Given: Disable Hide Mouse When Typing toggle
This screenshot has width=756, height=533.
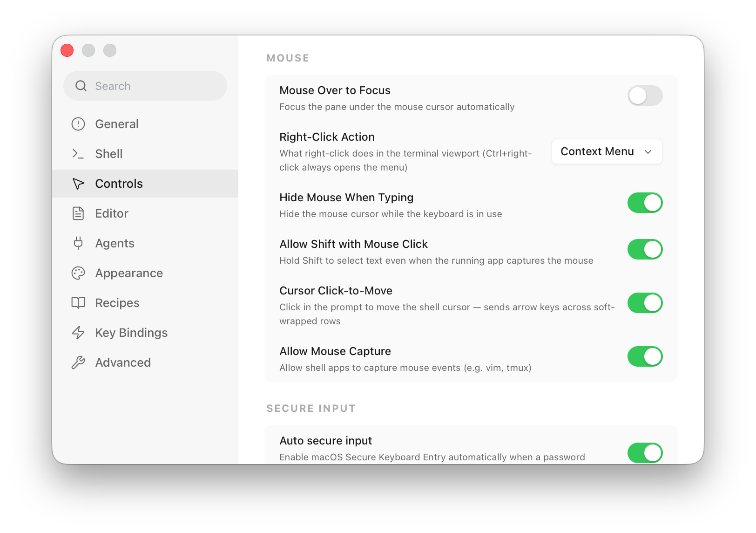Looking at the screenshot, I should click(x=645, y=203).
